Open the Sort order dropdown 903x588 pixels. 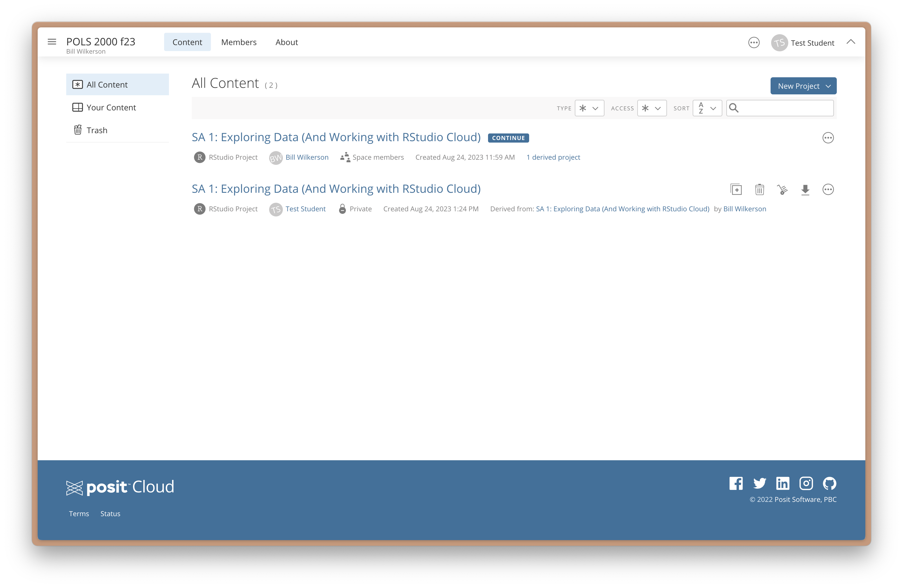tap(707, 108)
